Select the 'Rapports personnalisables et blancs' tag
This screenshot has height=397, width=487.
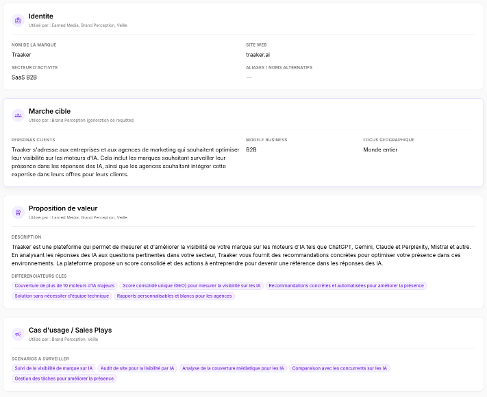tap(174, 296)
